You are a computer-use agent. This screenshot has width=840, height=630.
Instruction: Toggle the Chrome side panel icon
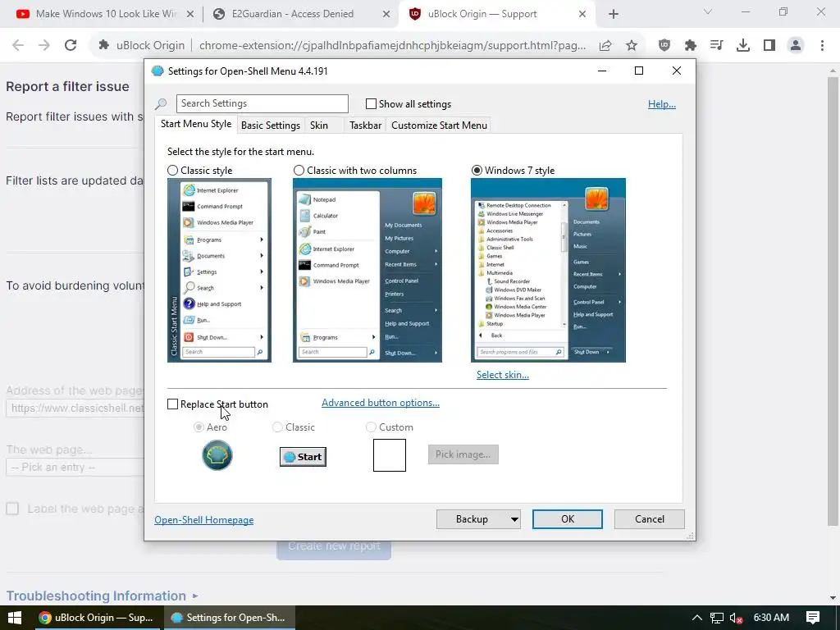[x=769, y=46]
